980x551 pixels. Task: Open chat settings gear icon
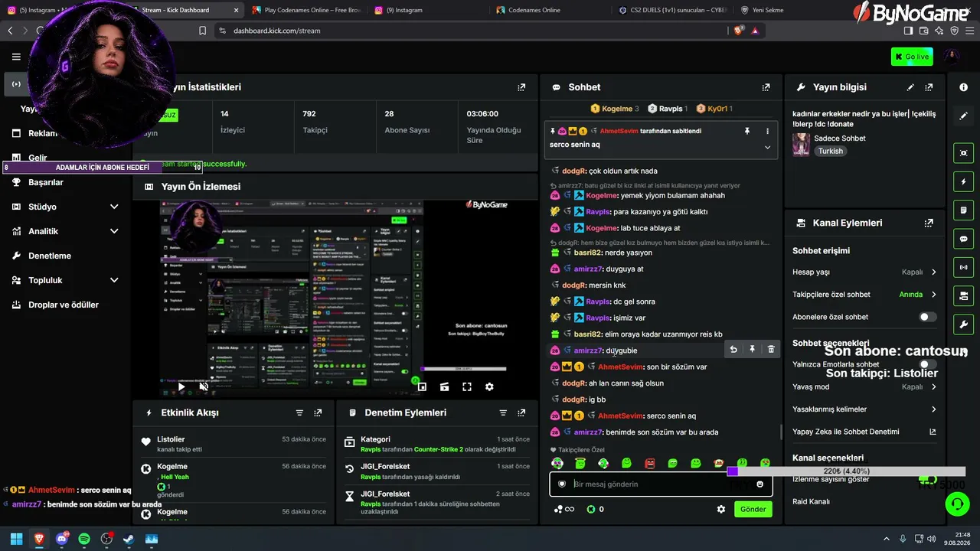[720, 509]
